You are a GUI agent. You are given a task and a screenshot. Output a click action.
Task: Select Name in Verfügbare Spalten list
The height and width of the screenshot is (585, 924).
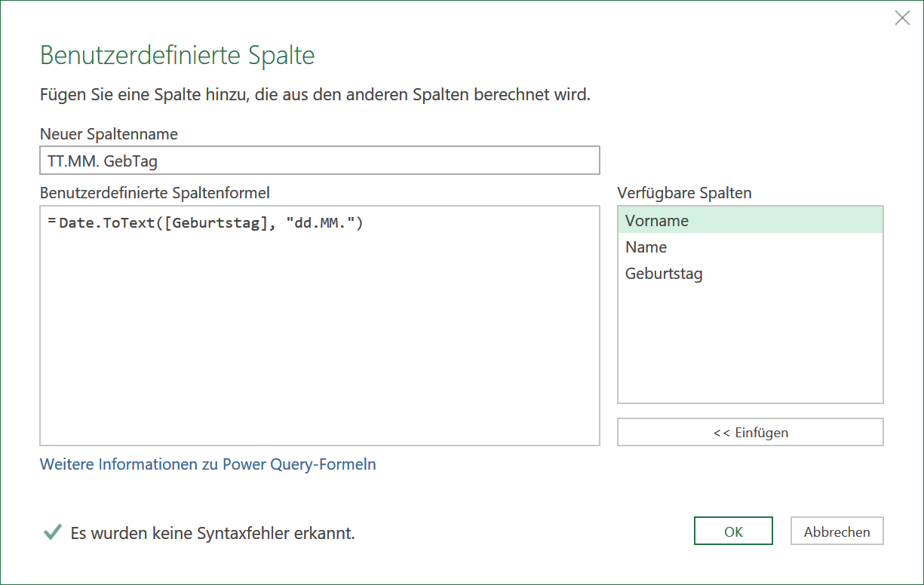click(750, 247)
